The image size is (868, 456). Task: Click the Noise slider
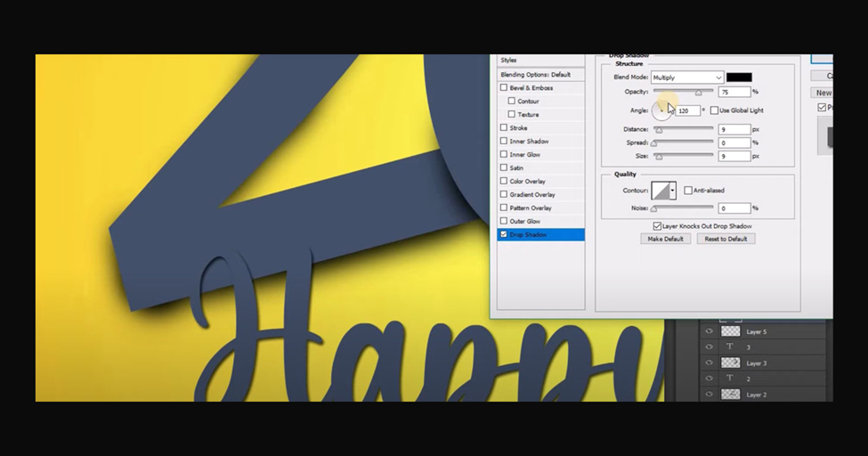tap(683, 208)
